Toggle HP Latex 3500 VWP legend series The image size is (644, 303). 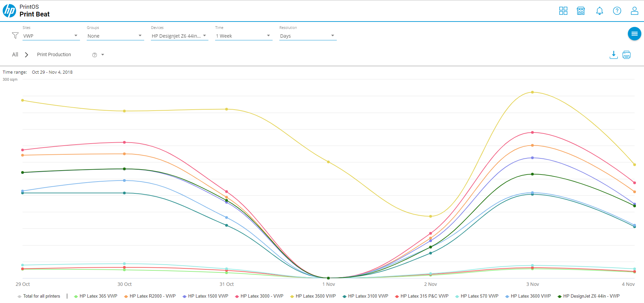313,296
